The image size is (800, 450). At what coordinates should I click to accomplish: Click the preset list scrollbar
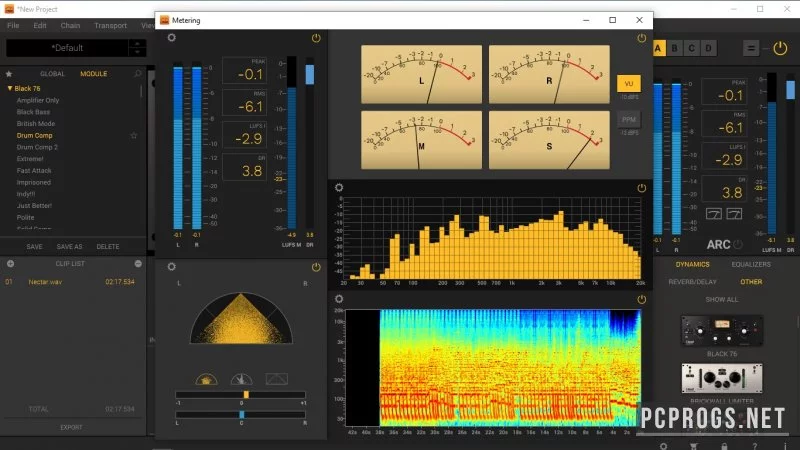[x=141, y=92]
